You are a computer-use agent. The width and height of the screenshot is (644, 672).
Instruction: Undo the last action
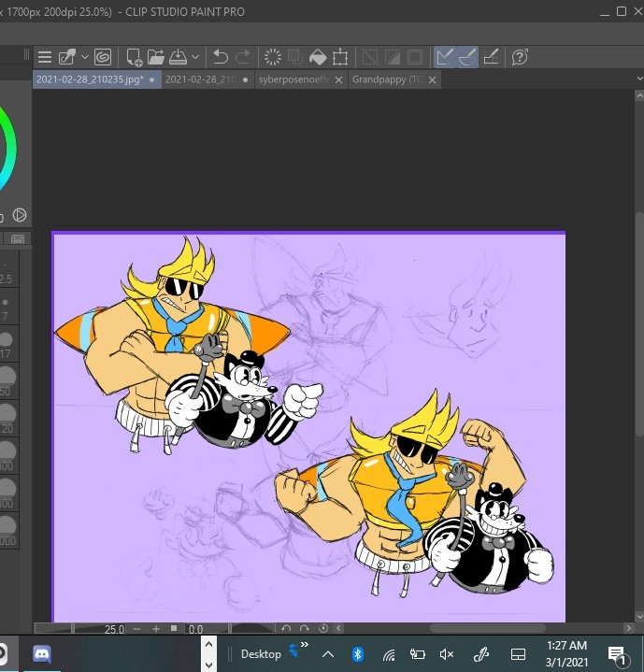221,57
